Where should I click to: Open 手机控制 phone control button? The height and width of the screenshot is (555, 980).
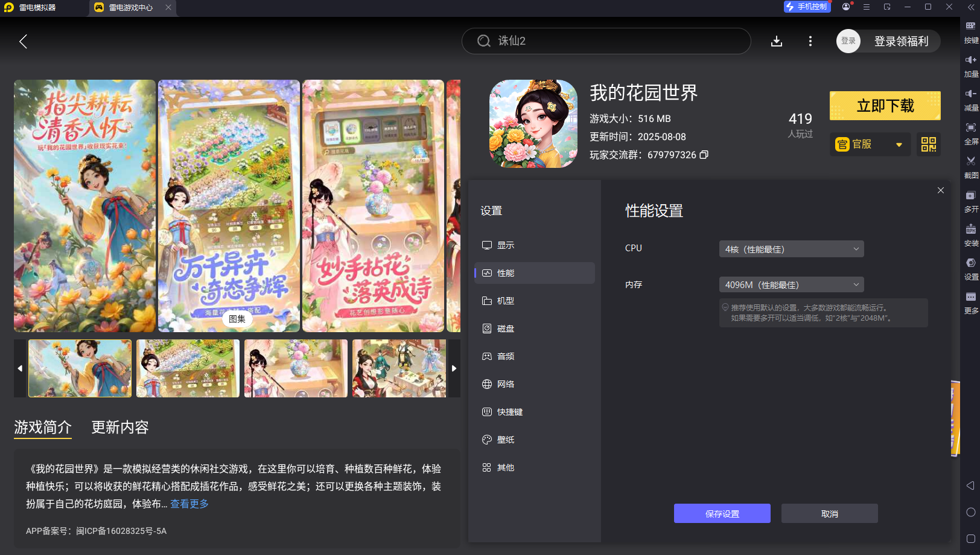tap(807, 7)
